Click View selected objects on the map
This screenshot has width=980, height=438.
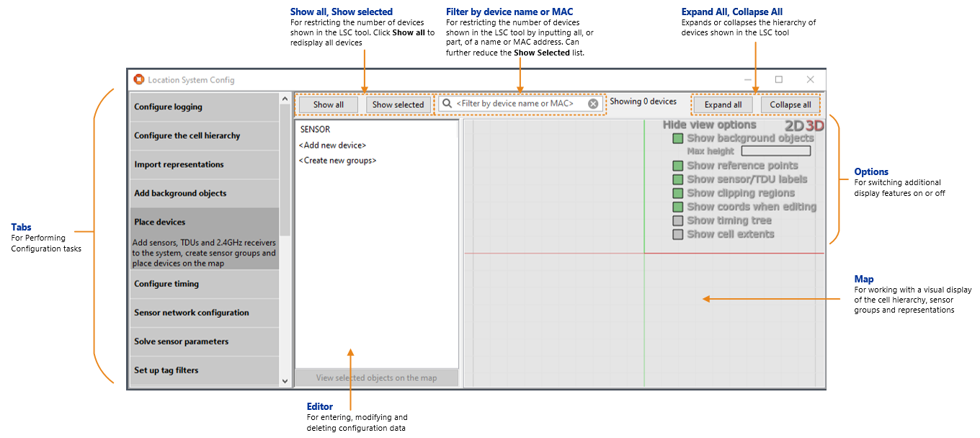tap(377, 377)
